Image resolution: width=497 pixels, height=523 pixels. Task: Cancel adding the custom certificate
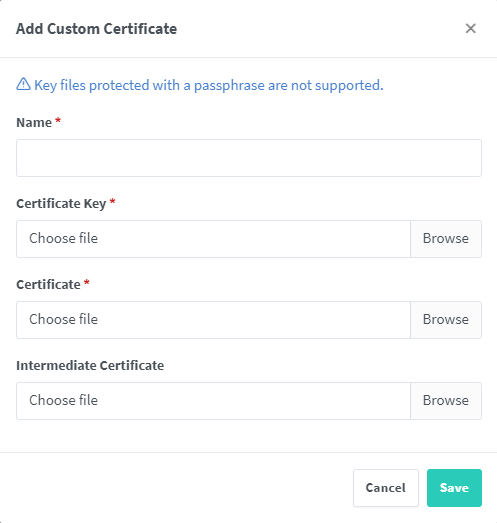click(x=386, y=488)
